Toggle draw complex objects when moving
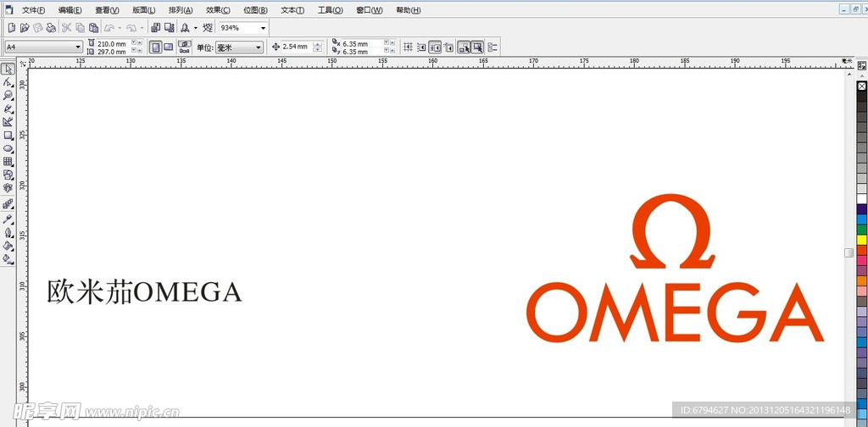The width and height of the screenshot is (868, 427). tap(464, 47)
